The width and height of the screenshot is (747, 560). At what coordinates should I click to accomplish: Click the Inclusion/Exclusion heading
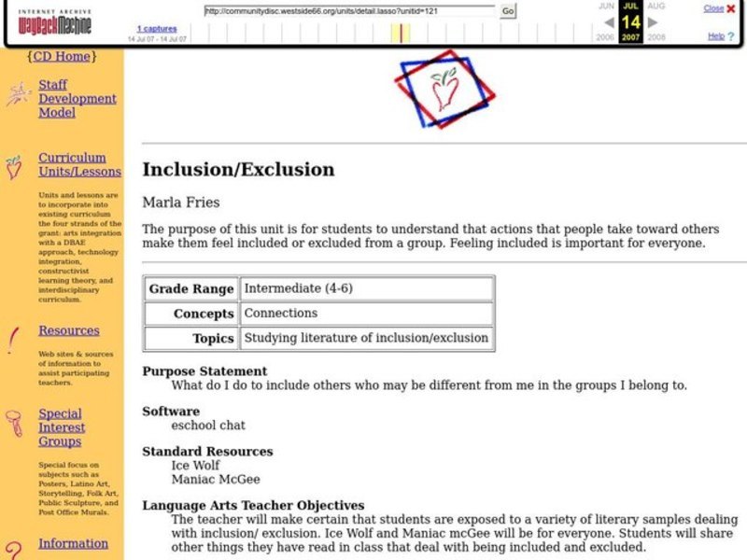(238, 170)
